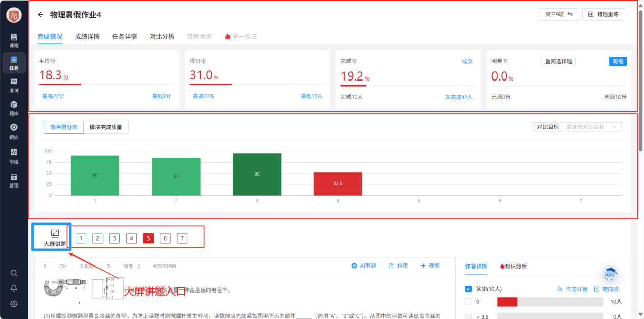644x319 pixels.
Task: Go back with the arrow beside 物理暑假作业4
Action: [x=40, y=15]
